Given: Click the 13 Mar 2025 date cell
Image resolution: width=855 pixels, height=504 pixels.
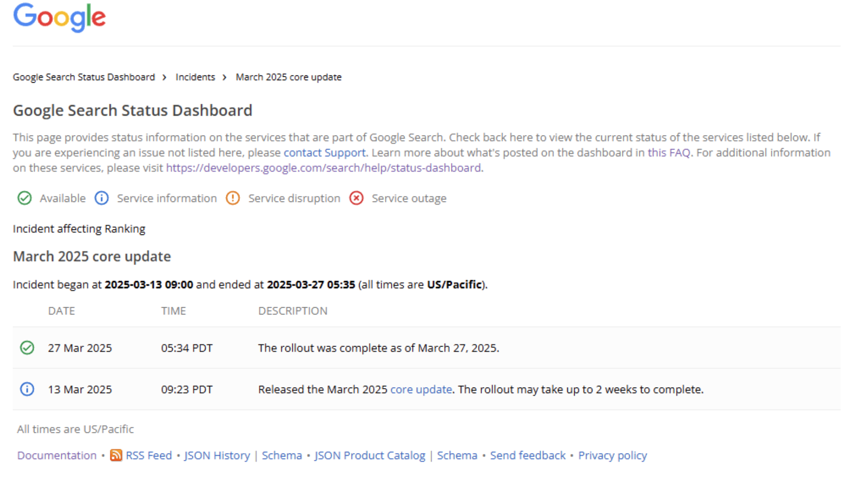Looking at the screenshot, I should [x=80, y=390].
